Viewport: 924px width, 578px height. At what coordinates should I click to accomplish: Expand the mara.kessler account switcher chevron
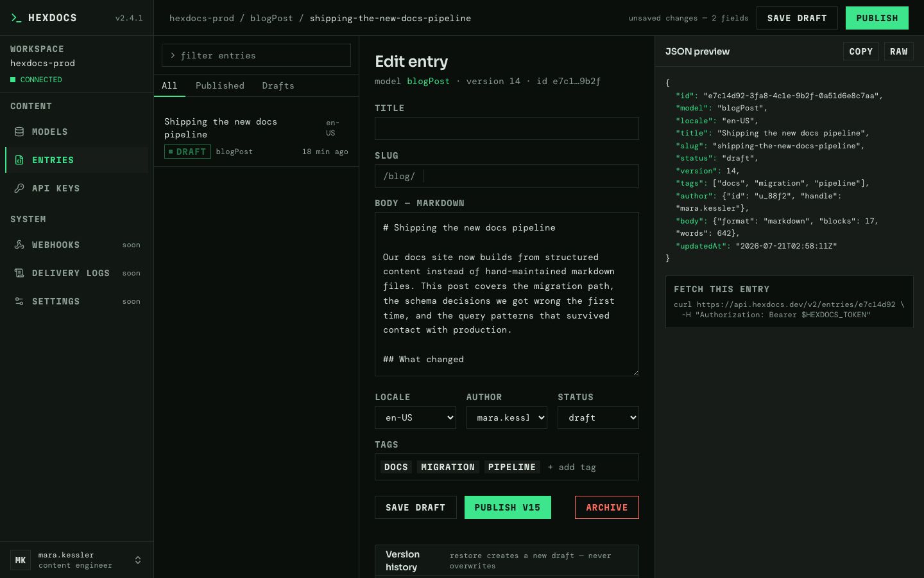point(138,560)
